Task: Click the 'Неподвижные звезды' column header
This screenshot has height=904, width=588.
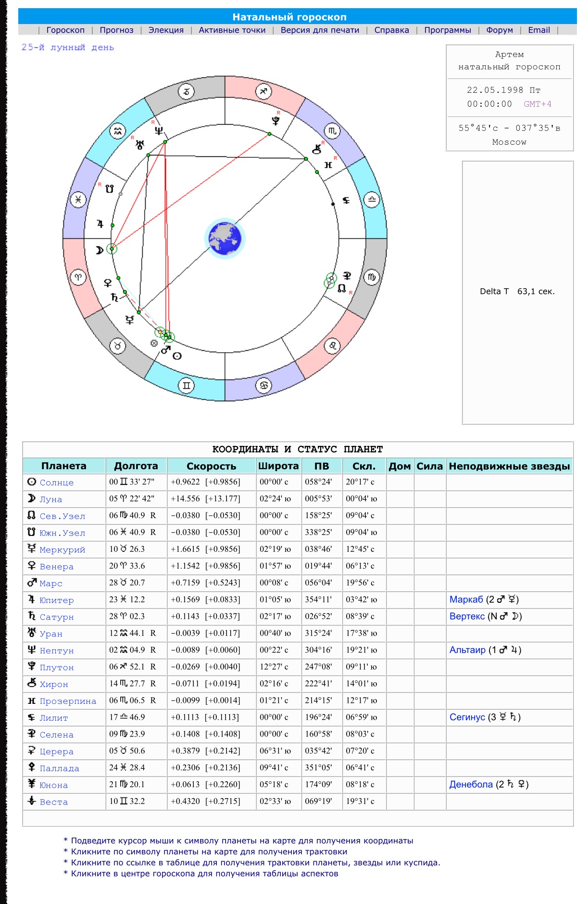Action: [x=509, y=466]
